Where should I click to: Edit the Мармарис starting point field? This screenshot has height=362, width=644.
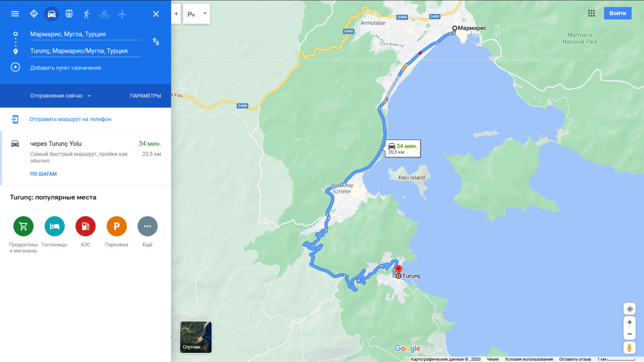(x=85, y=34)
